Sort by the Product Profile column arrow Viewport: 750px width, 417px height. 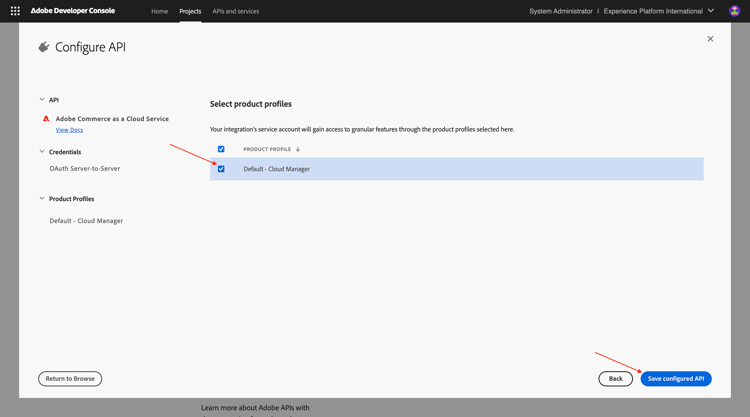coord(298,149)
